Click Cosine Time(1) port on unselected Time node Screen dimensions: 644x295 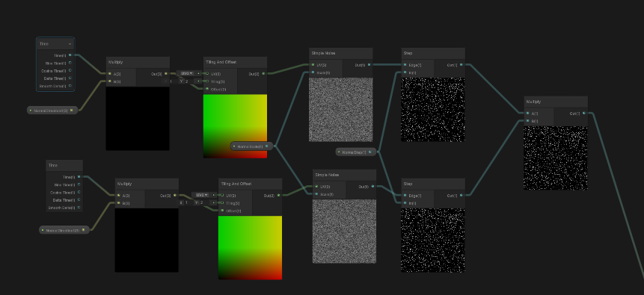79,192
